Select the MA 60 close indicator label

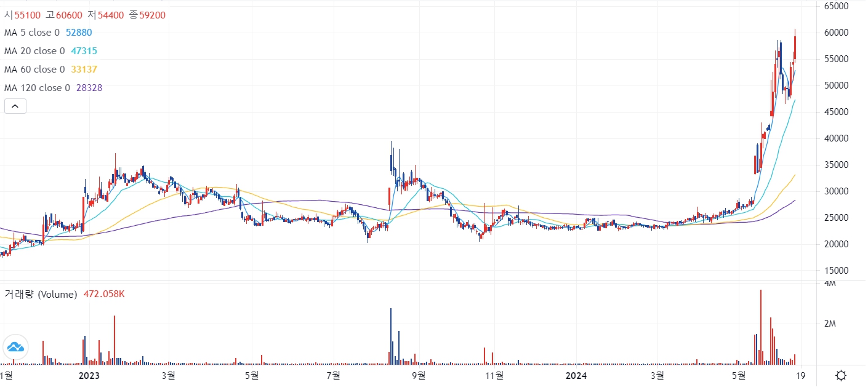coord(34,70)
